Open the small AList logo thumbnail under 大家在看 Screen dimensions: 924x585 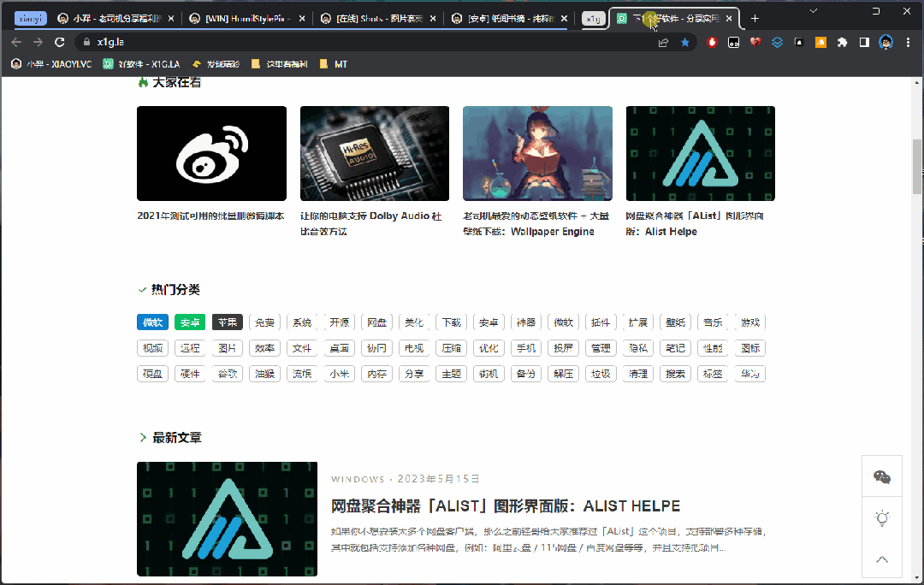[700, 153]
